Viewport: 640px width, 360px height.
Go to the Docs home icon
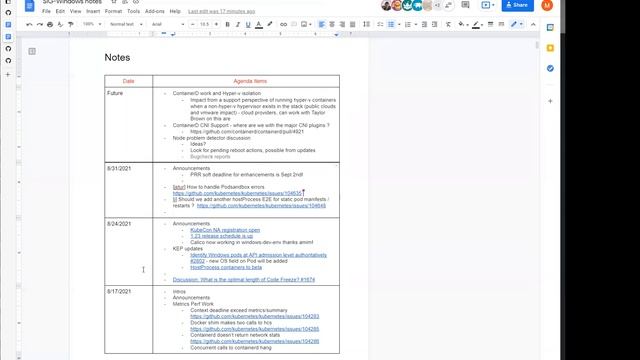tap(29, 6)
